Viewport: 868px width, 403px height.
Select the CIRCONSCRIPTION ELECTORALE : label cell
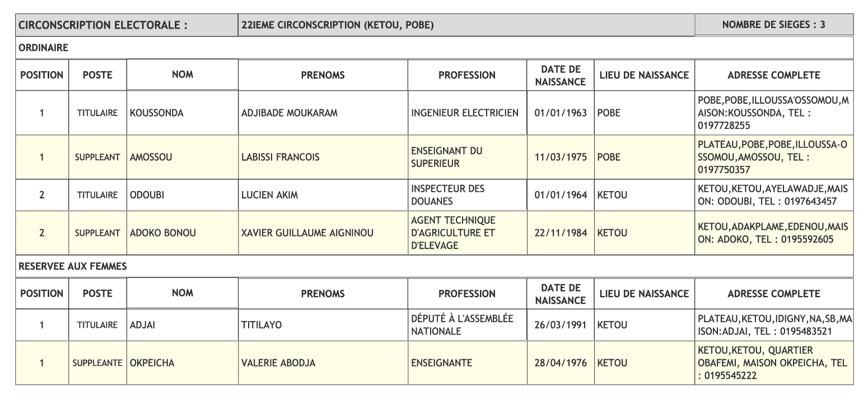coord(126,25)
